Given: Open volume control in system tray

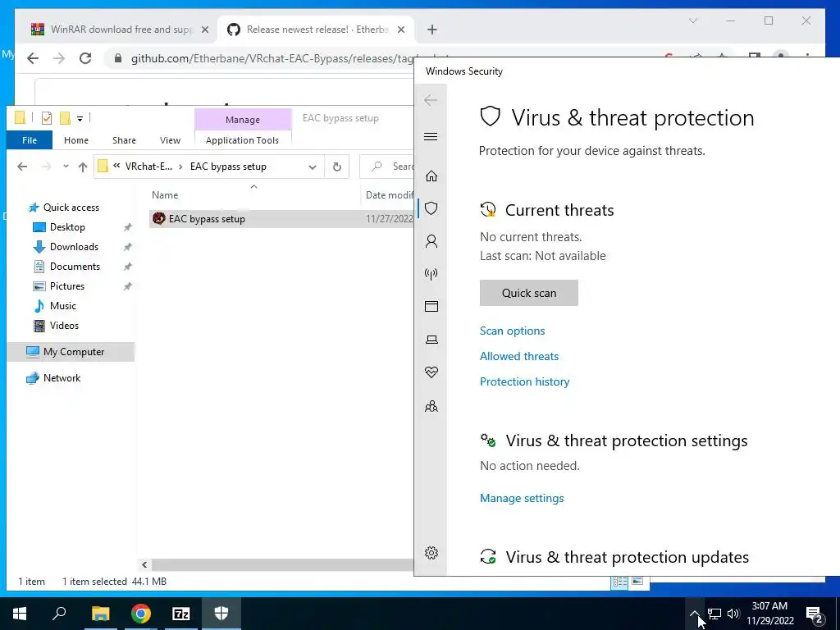Looking at the screenshot, I should (733, 614).
